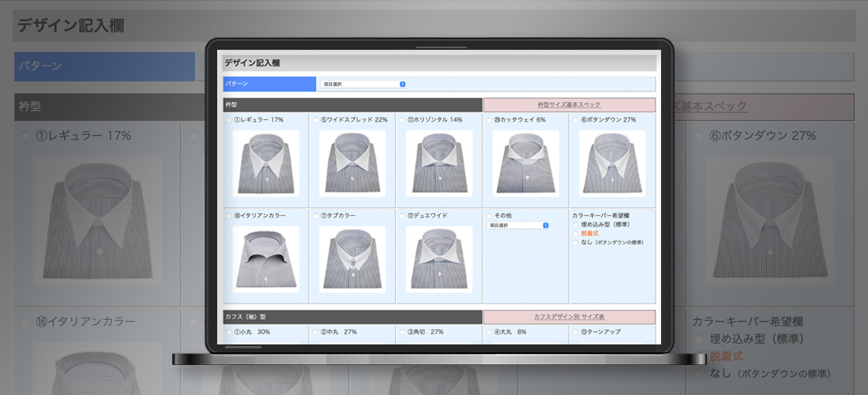This screenshot has height=395, width=868.
Task: Click the カフス（袖）型 section header
Action: tap(352, 318)
